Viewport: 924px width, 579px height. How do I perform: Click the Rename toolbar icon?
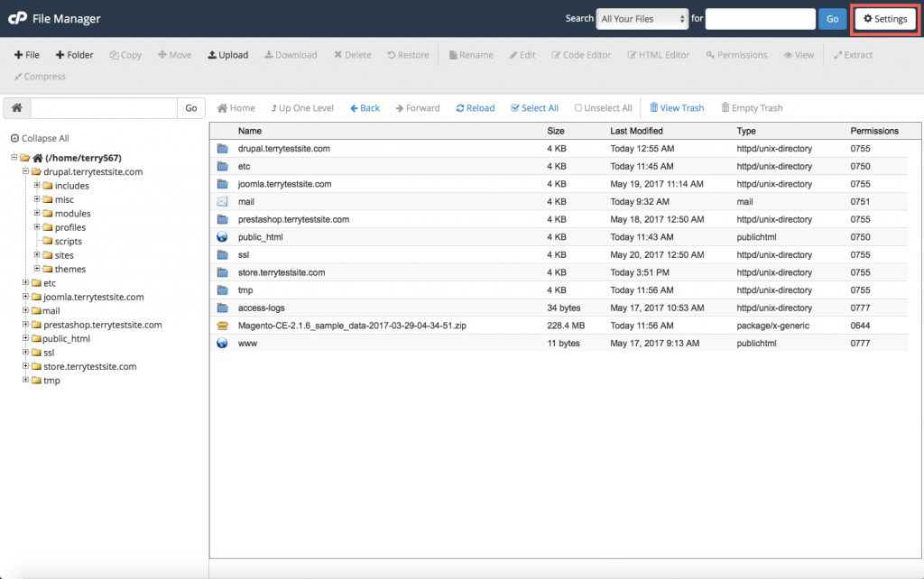coord(470,54)
